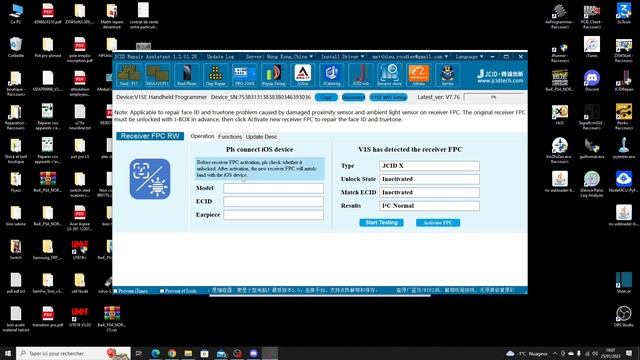Open the Service icon in toolbar
This screenshot has width=640, height=360.
click(x=447, y=75)
